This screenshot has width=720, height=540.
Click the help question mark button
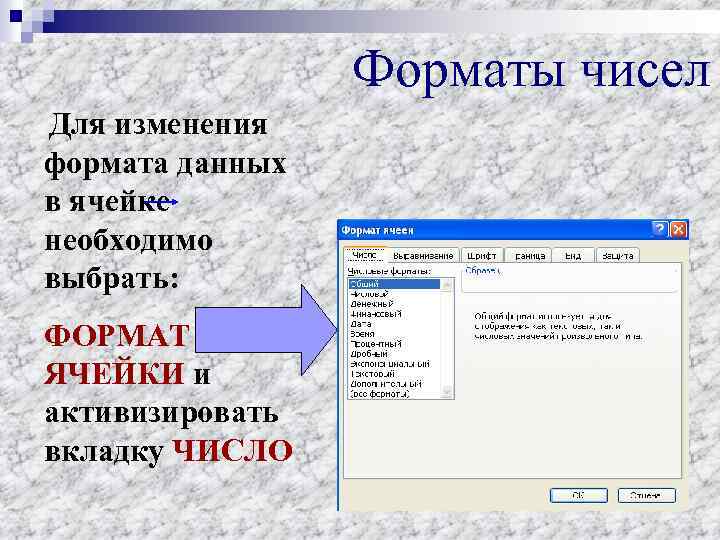pyautogui.click(x=660, y=229)
